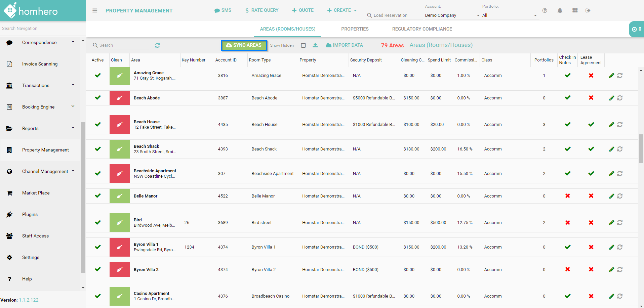644x308 pixels.
Task: Click the refresh icon beside Search
Action: (x=157, y=45)
